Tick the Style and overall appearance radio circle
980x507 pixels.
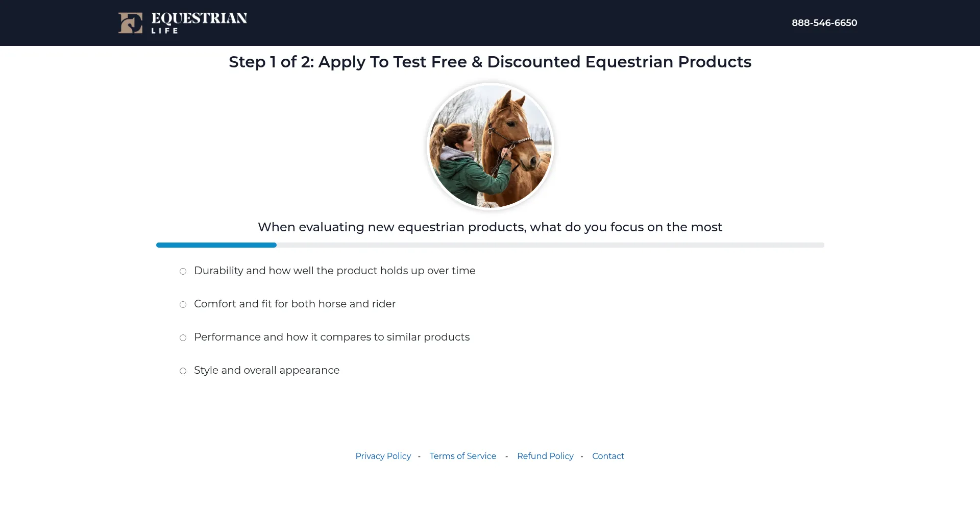183,371
